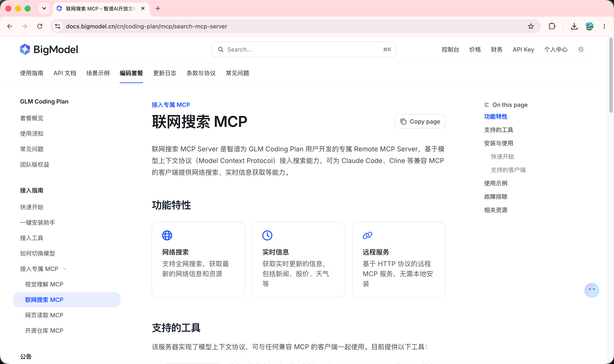This screenshot has width=614, height=364.
Task: Open the 常见问题 top navigation tab
Action: 237,73
